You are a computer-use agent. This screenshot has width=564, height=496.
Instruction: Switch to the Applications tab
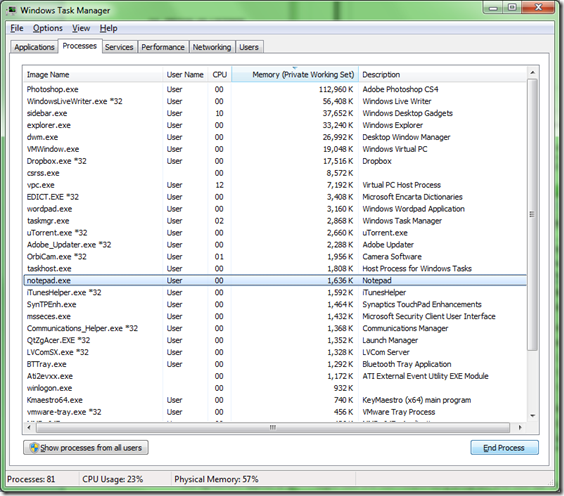point(34,47)
